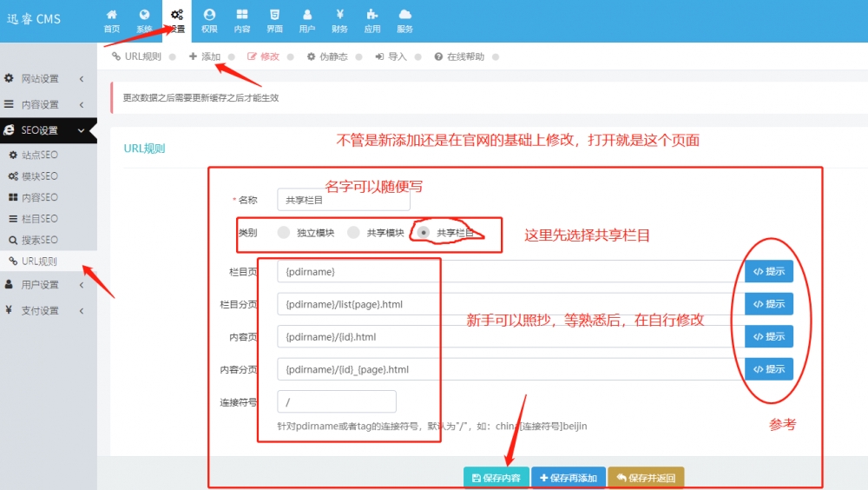Open the 伪静态 tab
Viewport: 868px width, 490px height.
[x=327, y=56]
